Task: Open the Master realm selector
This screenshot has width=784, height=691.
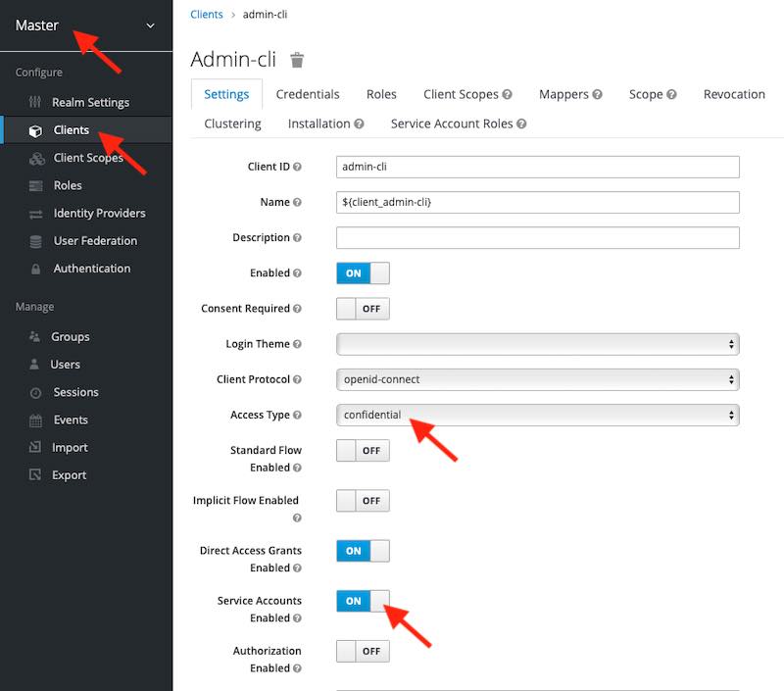Action: 85,25
